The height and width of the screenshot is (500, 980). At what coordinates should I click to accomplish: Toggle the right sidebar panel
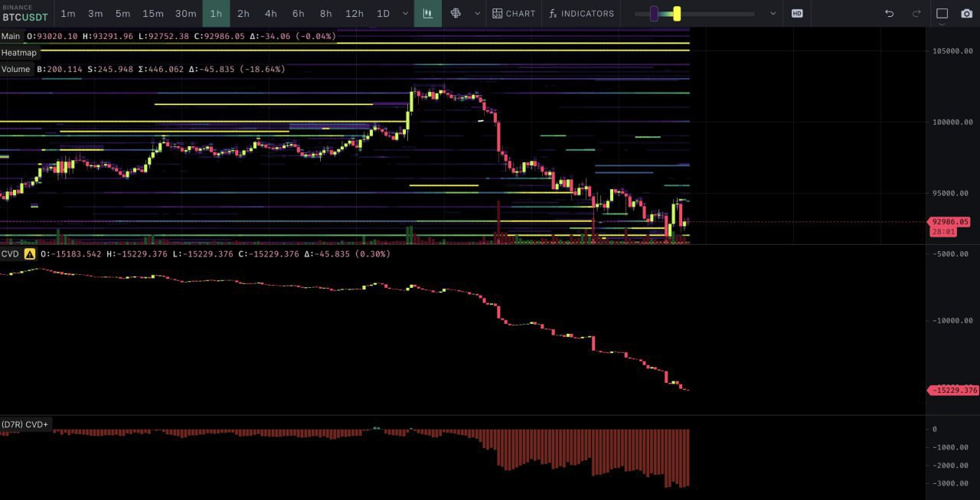[x=942, y=13]
